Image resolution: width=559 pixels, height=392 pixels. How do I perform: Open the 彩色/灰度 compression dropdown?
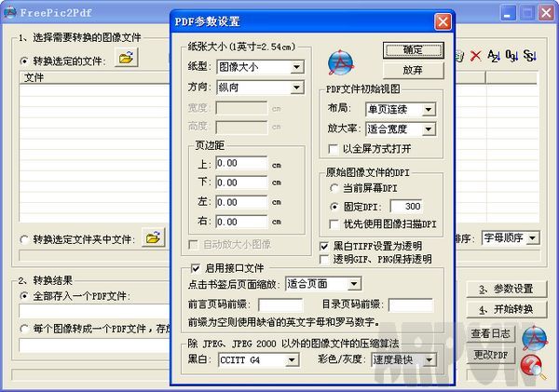pyautogui.click(x=429, y=360)
